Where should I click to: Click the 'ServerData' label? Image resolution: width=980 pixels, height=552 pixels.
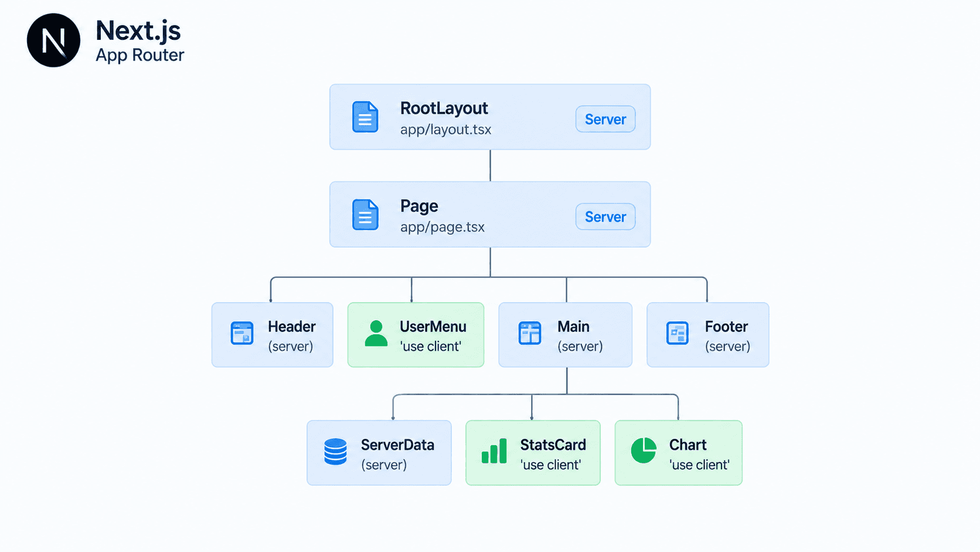pos(397,445)
